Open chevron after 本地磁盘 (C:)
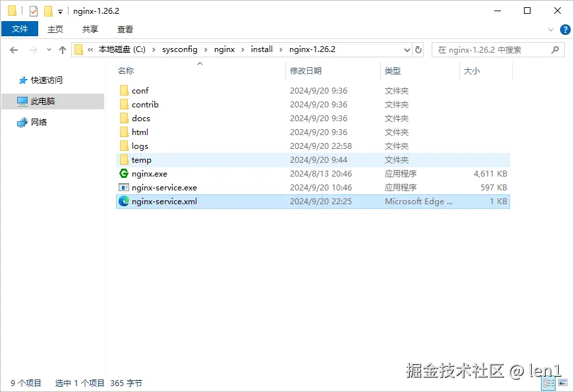 pyautogui.click(x=154, y=50)
